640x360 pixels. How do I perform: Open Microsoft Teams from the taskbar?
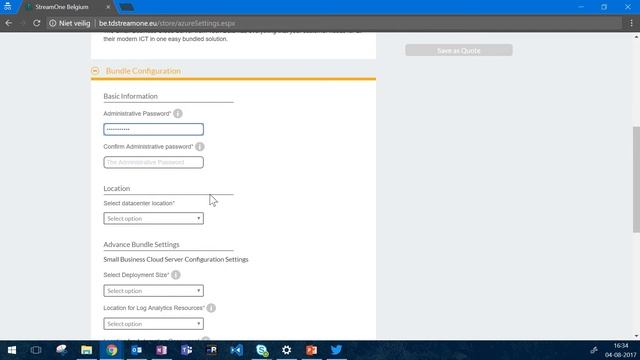pyautogui.click(x=187, y=350)
